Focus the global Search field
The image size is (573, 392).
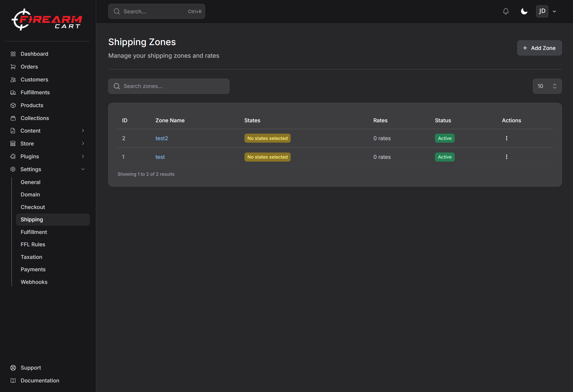coord(156,11)
